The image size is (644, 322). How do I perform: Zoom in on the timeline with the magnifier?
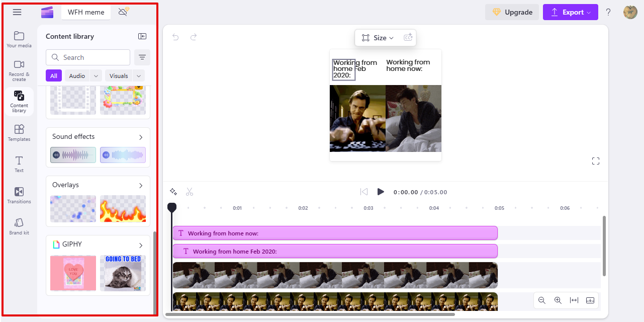tap(558, 300)
